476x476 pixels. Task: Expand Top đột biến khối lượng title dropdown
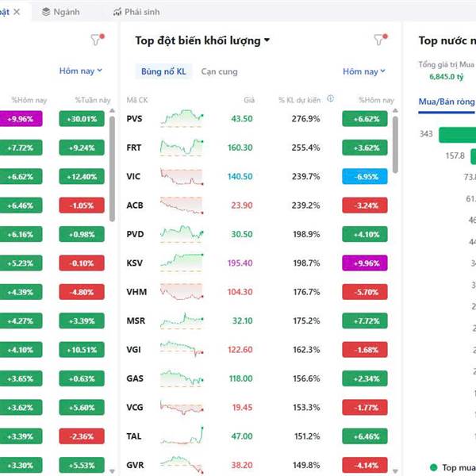click(x=267, y=40)
